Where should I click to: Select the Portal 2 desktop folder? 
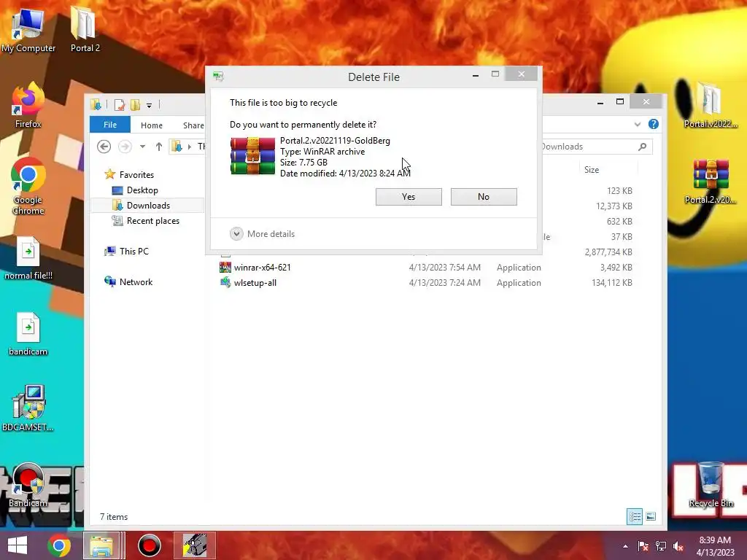[x=85, y=28]
